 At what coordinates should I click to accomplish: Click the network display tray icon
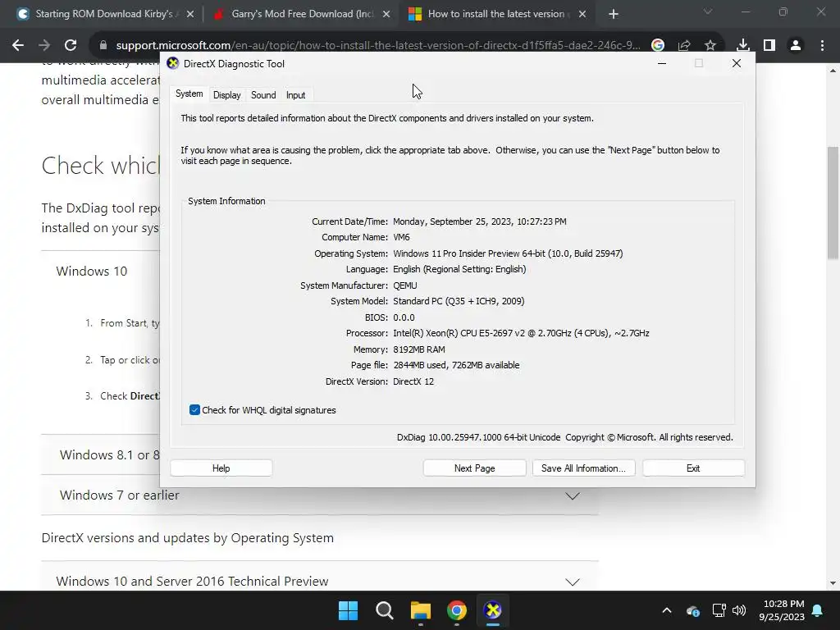[719, 610]
